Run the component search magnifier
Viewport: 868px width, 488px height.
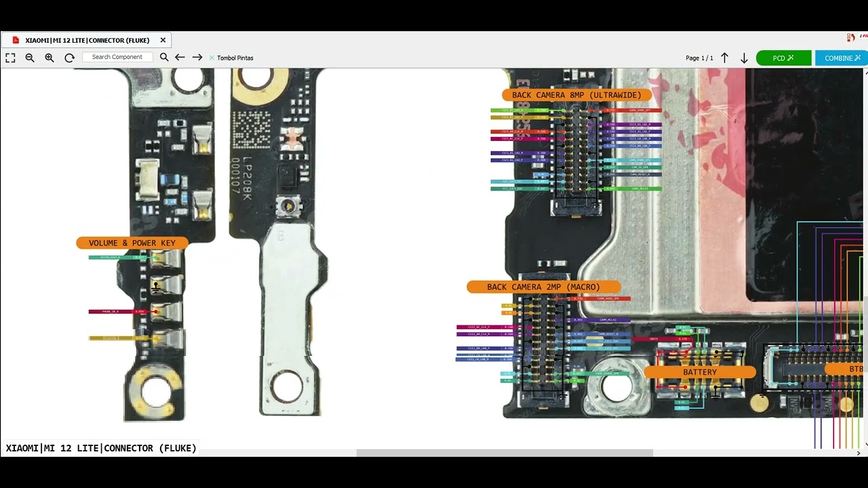coord(164,58)
